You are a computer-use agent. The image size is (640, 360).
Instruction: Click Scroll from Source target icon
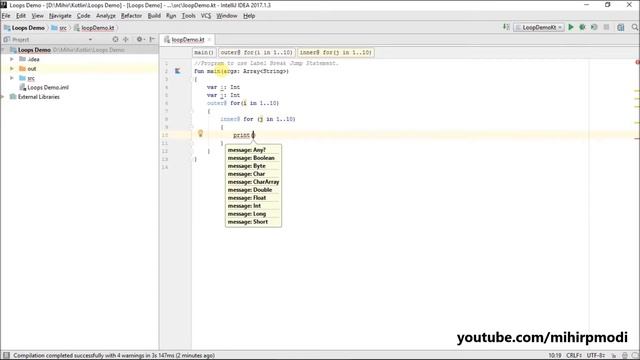pyautogui.click(x=115, y=39)
